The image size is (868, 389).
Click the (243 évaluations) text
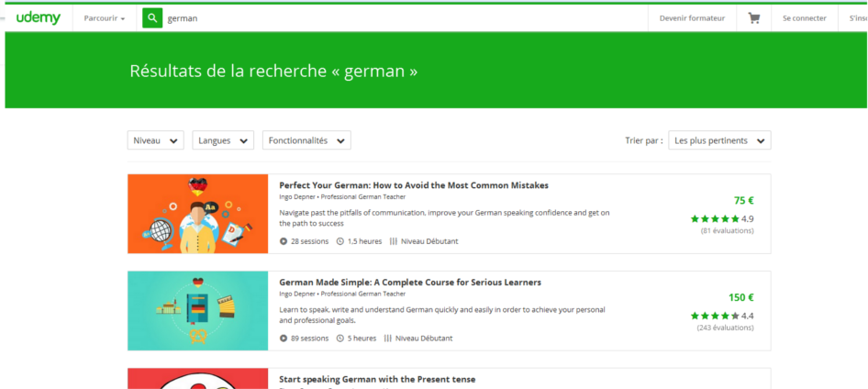coord(725,328)
